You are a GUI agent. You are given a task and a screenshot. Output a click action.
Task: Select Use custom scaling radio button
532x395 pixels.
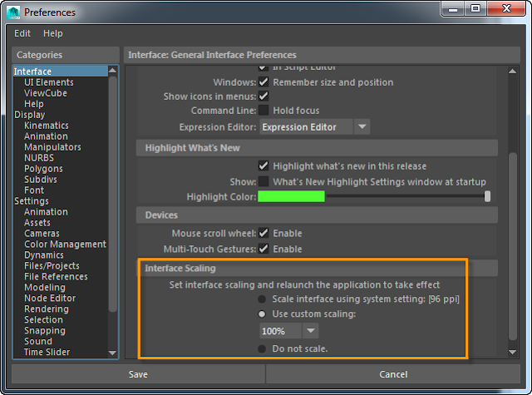coord(262,314)
